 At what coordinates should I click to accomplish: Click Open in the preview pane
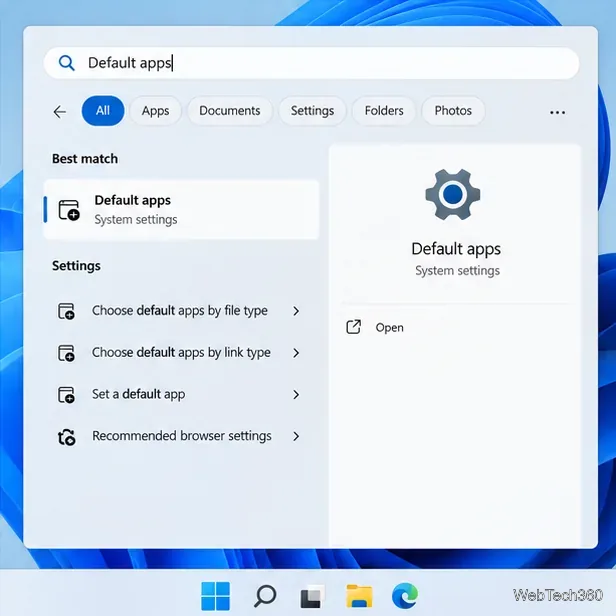click(389, 328)
